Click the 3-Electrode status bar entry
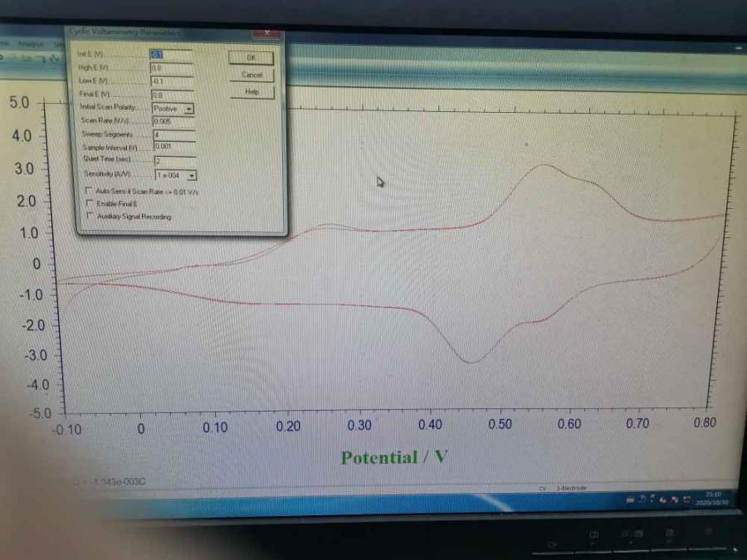Viewport: 747px width, 560px height. coord(572,488)
